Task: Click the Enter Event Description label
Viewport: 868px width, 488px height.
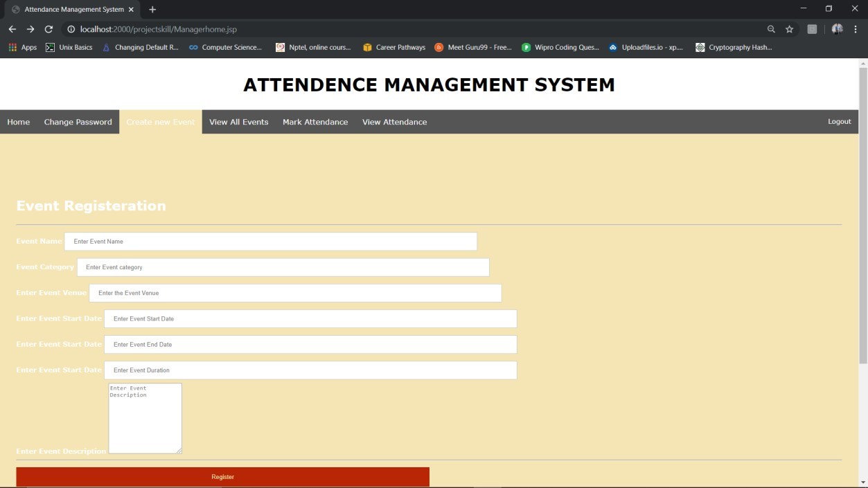Action: [61, 451]
